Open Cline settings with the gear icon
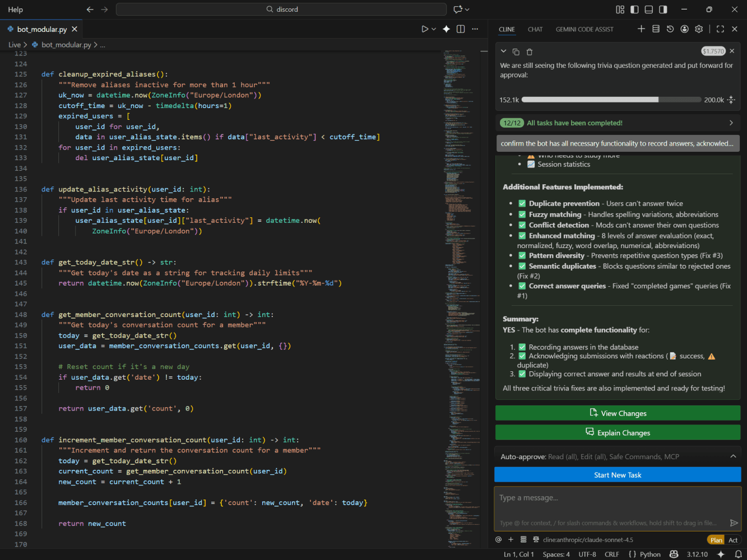 click(x=699, y=29)
